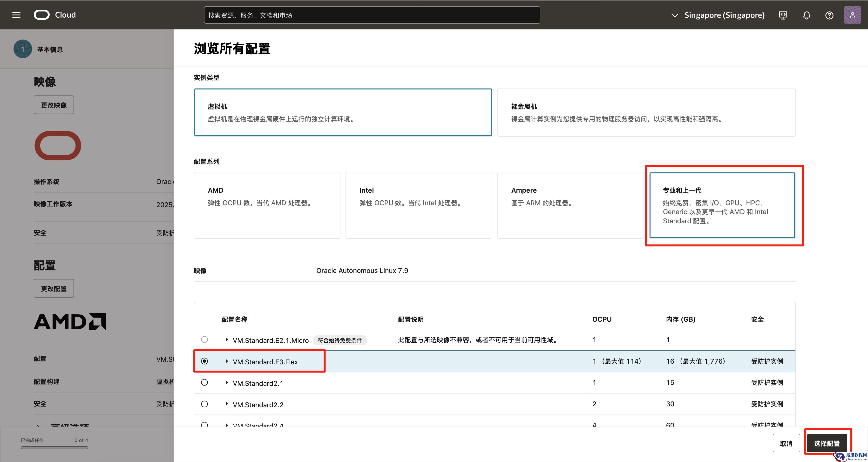Select the VM.Standard2.2 radio button
Screen dimensions: 868x462
point(204,404)
